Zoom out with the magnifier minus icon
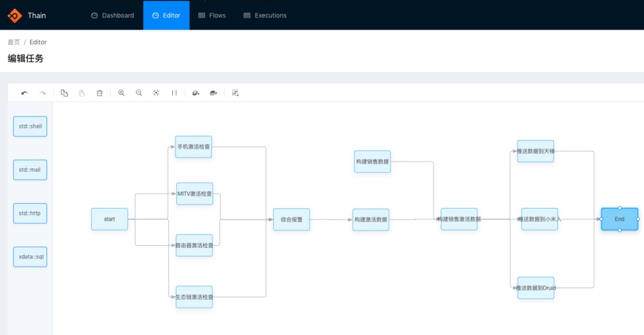 coord(139,93)
